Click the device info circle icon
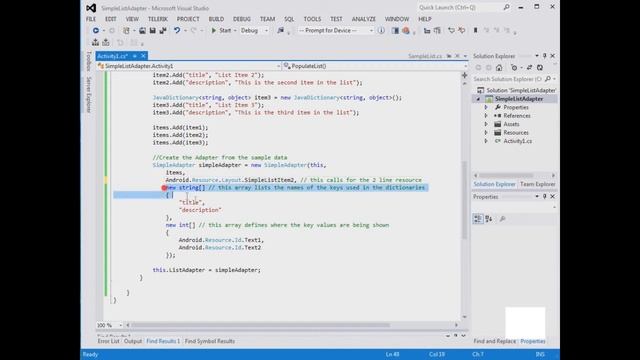This screenshot has height=360, width=640. pyautogui.click(x=381, y=31)
